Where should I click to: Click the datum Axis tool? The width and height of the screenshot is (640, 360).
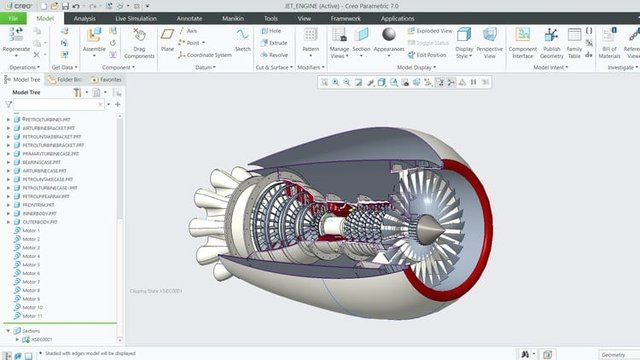(x=188, y=31)
